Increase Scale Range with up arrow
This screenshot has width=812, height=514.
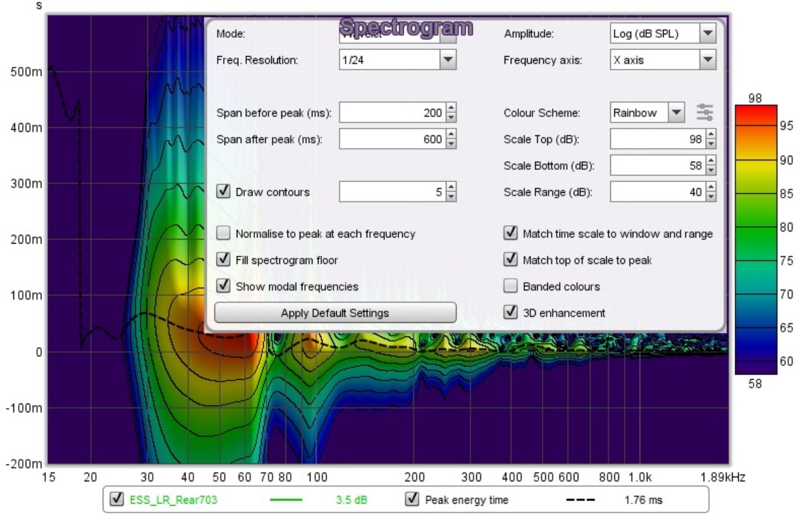(x=710, y=188)
